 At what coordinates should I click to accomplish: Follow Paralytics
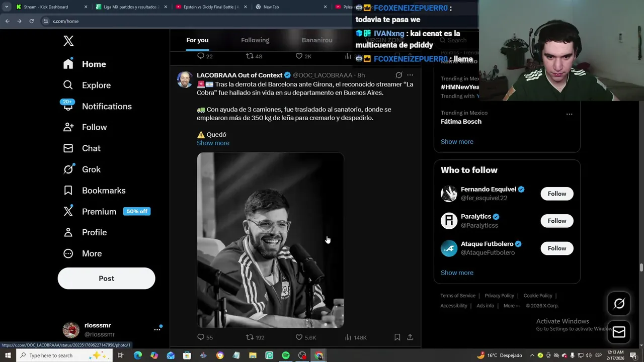(557, 221)
